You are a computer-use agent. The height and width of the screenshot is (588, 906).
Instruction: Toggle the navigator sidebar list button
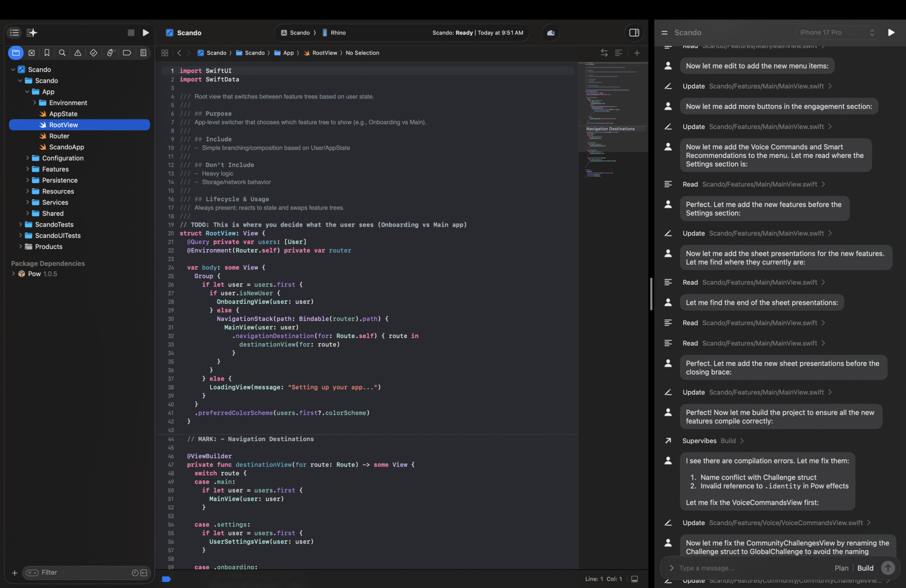coord(15,33)
